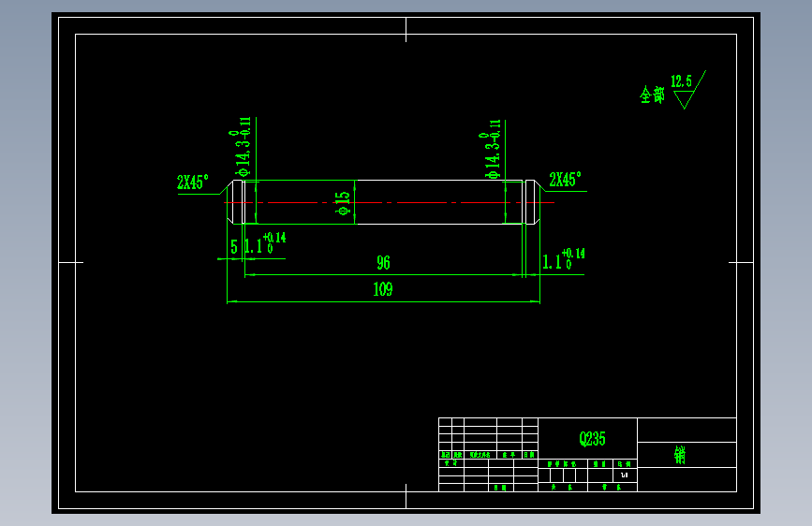Click the white 1:1 scale value in the title block
812x526 pixels.
tap(625, 475)
